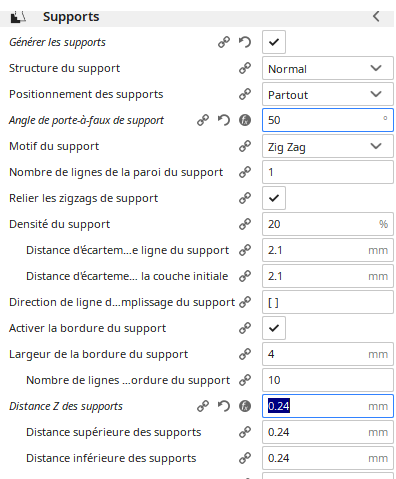Expand Motif du support Zig Zag dropdown
Image resolution: width=396 pixels, height=479 pixels.
[x=328, y=146]
